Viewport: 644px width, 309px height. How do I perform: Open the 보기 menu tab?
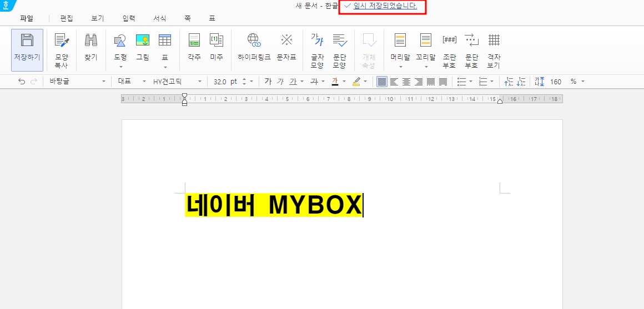[97, 18]
